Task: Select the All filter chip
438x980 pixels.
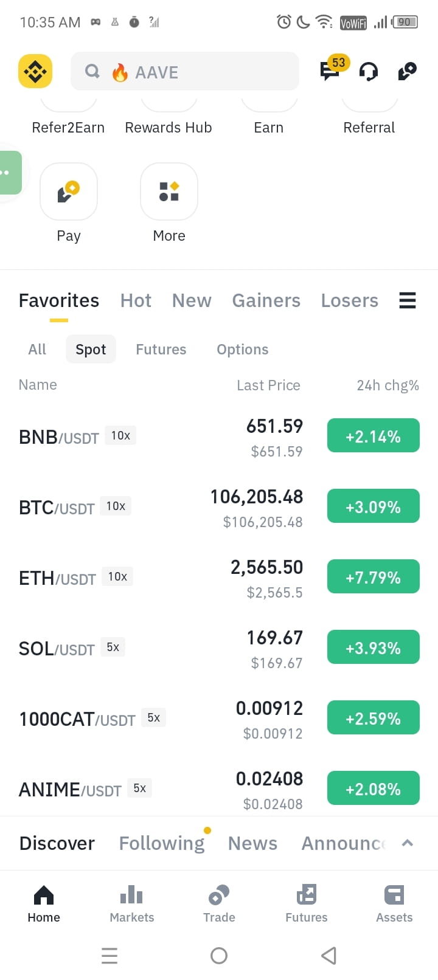Action: click(37, 349)
